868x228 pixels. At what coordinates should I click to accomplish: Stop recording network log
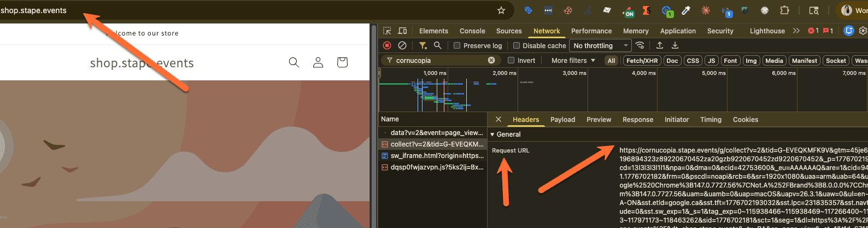coord(387,45)
